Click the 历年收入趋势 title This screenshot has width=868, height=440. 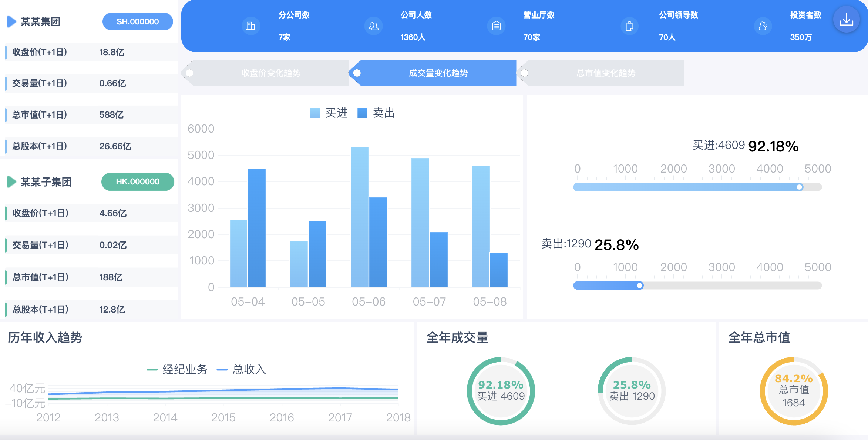click(x=45, y=338)
